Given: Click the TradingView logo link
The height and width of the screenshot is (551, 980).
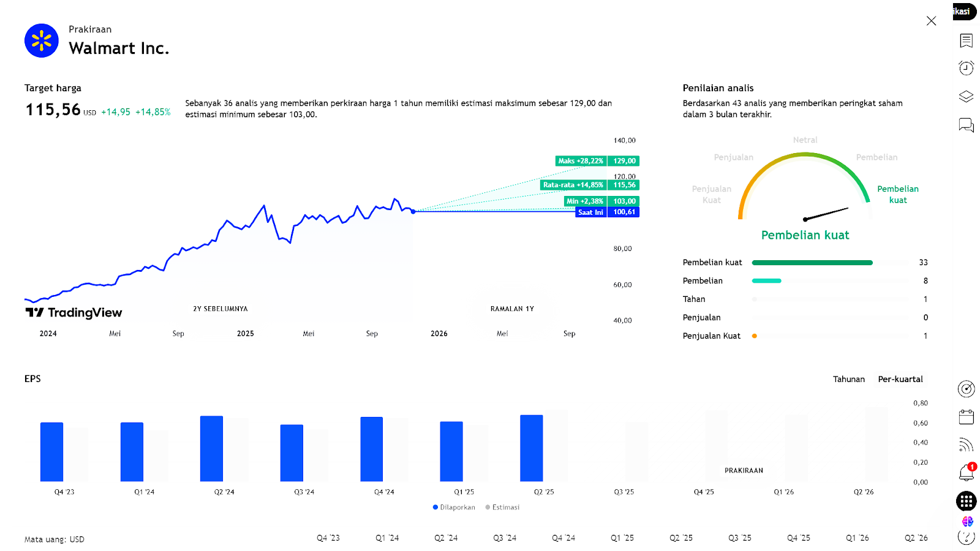Looking at the screenshot, I should pos(74,313).
